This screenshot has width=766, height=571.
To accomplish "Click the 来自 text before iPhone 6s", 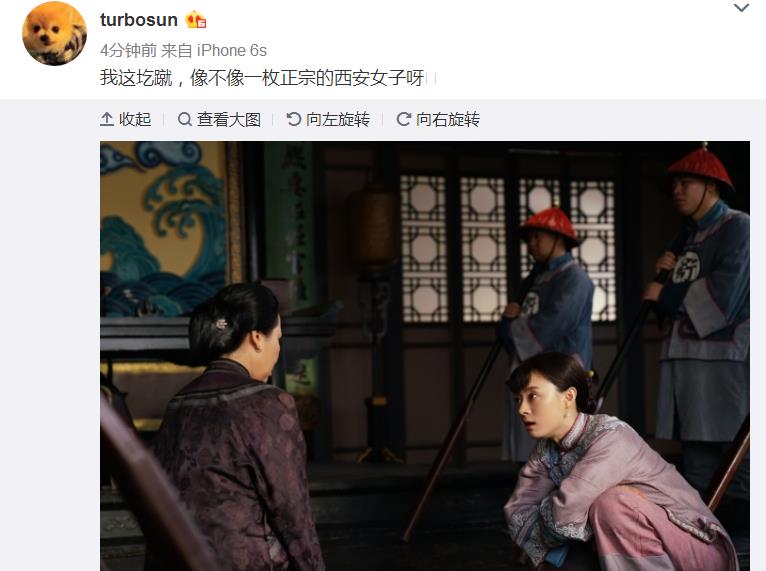I will tap(176, 50).
